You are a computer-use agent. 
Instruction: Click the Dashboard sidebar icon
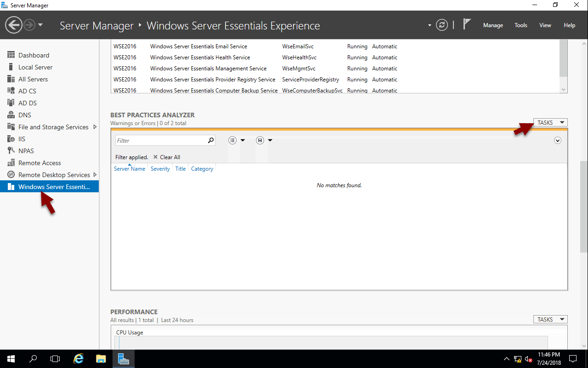[11, 55]
